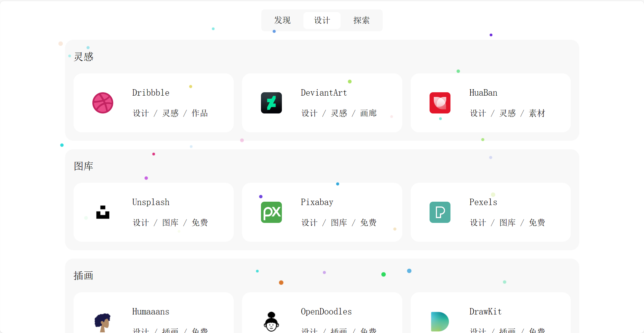Go to the Unsplash title link
Screen dimensions: 644x333
151,202
